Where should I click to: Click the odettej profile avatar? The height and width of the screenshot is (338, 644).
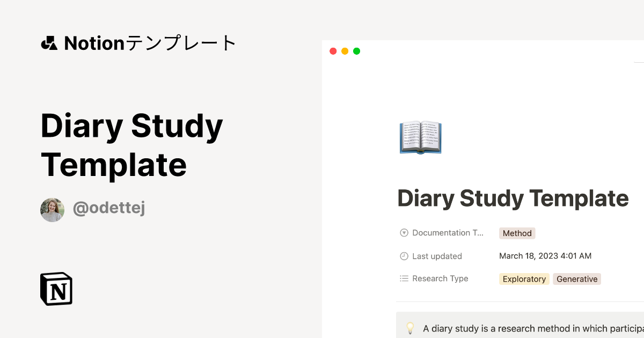[52, 210]
